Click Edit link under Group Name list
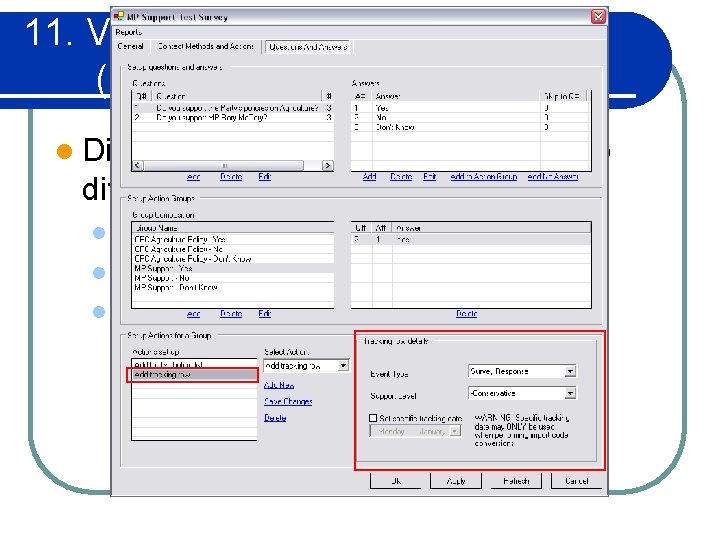 coord(264,314)
